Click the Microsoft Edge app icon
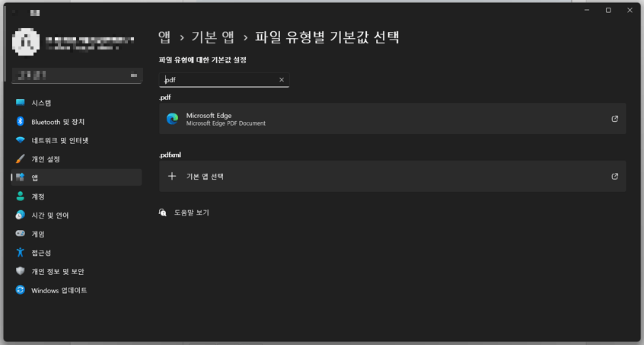 (172, 119)
